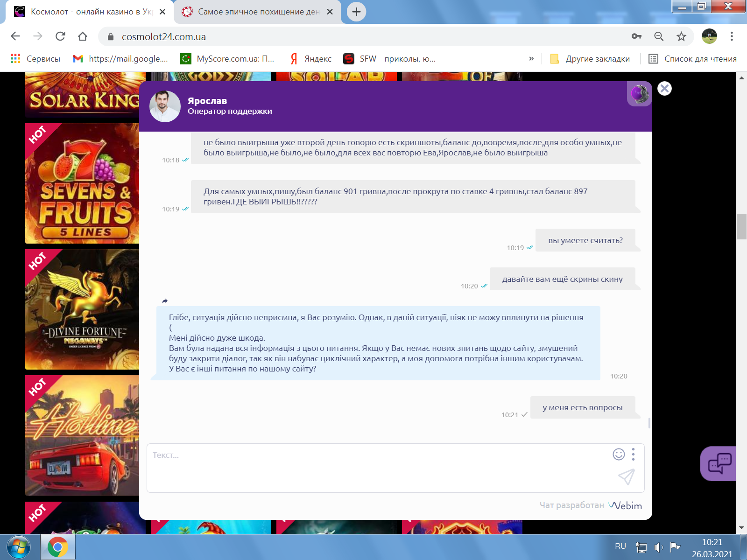Open the Webim developer link
The height and width of the screenshot is (560, 747).
625,505
